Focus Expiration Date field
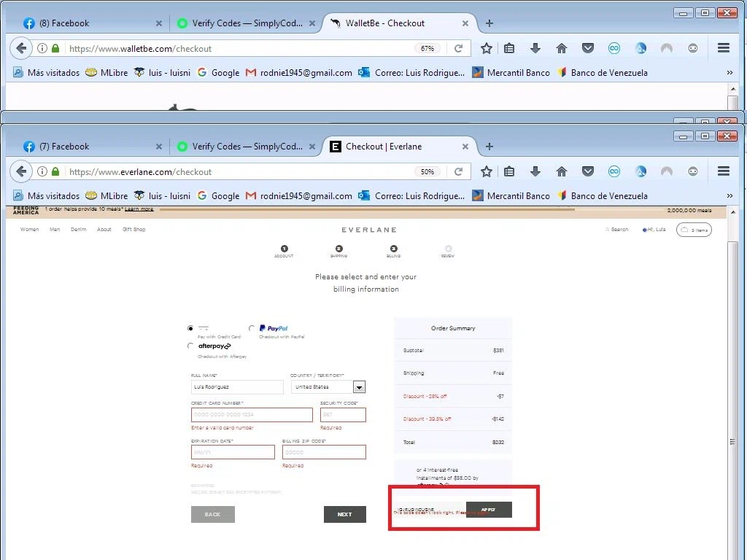This screenshot has width=747, height=560. click(233, 452)
